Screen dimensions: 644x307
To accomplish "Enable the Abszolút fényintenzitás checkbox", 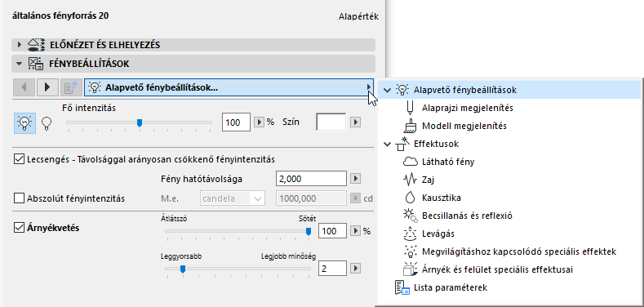I will pyautogui.click(x=19, y=198).
